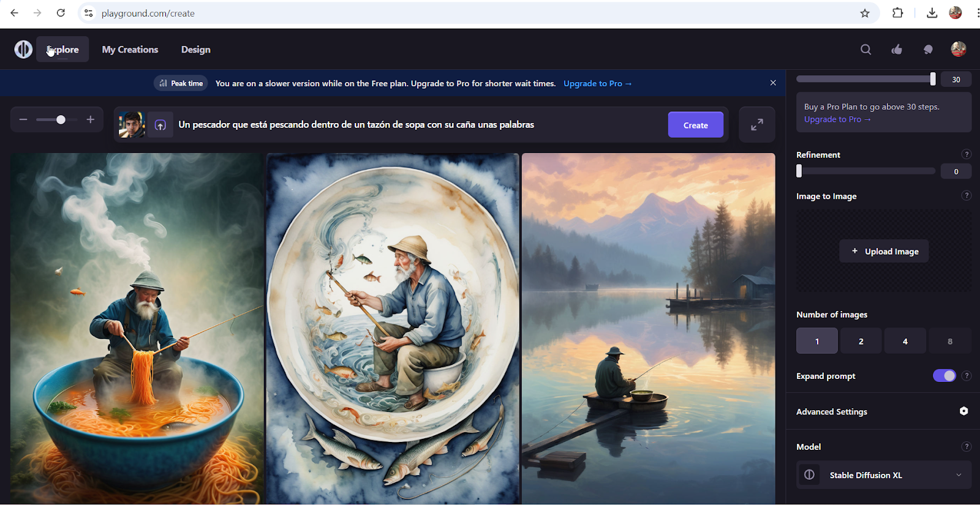This screenshot has width=980, height=505.
Task: Click the thumbs-up feedback icon
Action: coord(897,50)
